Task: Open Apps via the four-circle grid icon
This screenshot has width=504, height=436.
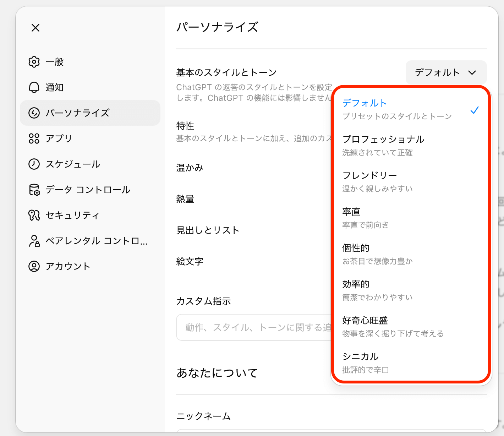Action: (x=34, y=138)
